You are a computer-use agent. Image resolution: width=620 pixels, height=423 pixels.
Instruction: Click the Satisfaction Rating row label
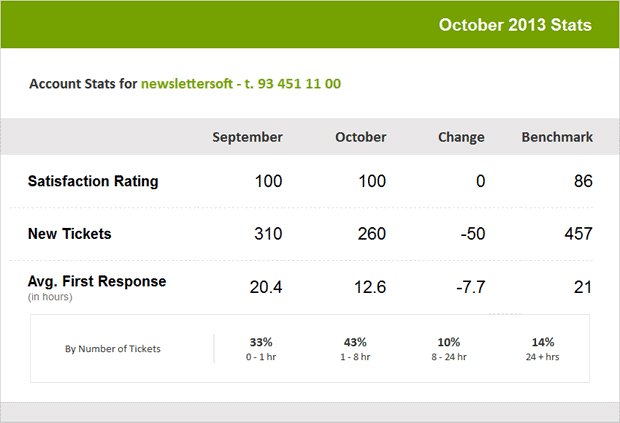point(93,181)
